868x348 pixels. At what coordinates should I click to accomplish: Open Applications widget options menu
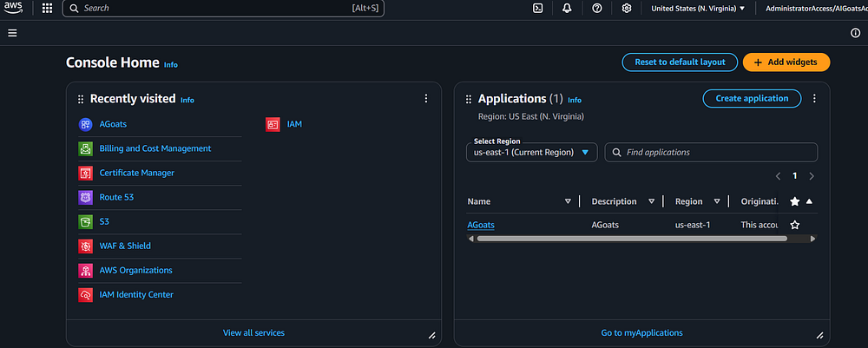pyautogui.click(x=814, y=99)
